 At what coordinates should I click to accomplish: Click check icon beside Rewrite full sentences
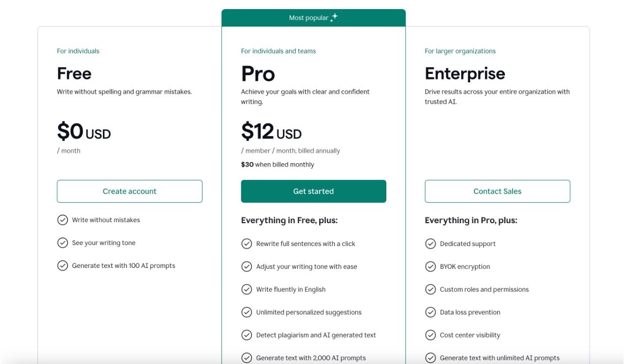[x=247, y=244]
